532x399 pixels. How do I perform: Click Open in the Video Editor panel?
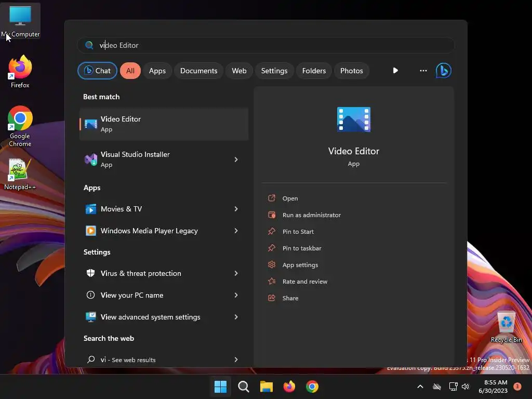[x=290, y=198]
